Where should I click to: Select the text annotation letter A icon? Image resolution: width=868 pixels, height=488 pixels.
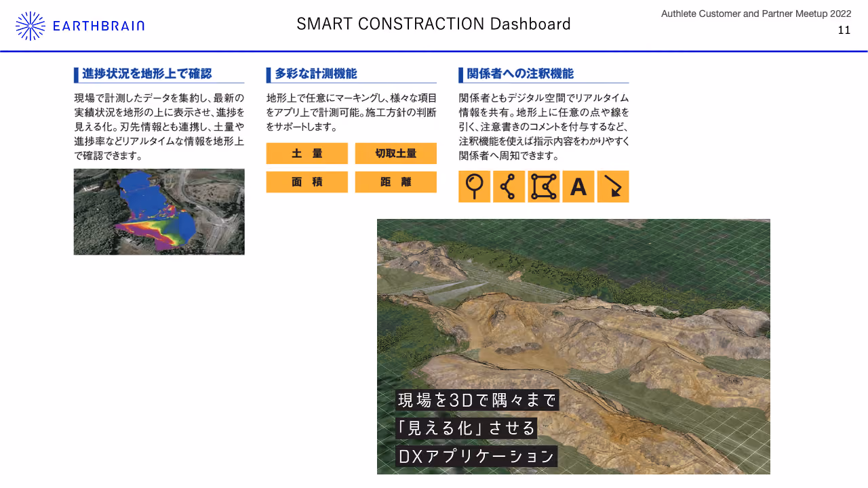click(578, 186)
